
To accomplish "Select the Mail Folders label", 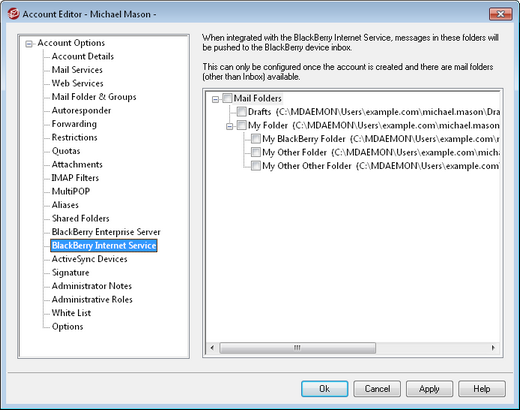I will pos(258,98).
